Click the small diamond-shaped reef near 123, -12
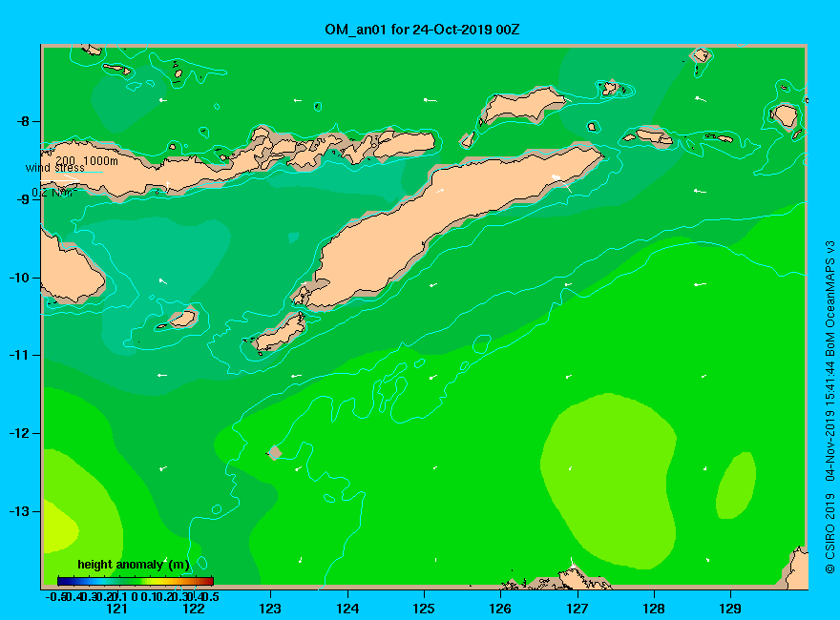840x620 pixels. [x=274, y=453]
